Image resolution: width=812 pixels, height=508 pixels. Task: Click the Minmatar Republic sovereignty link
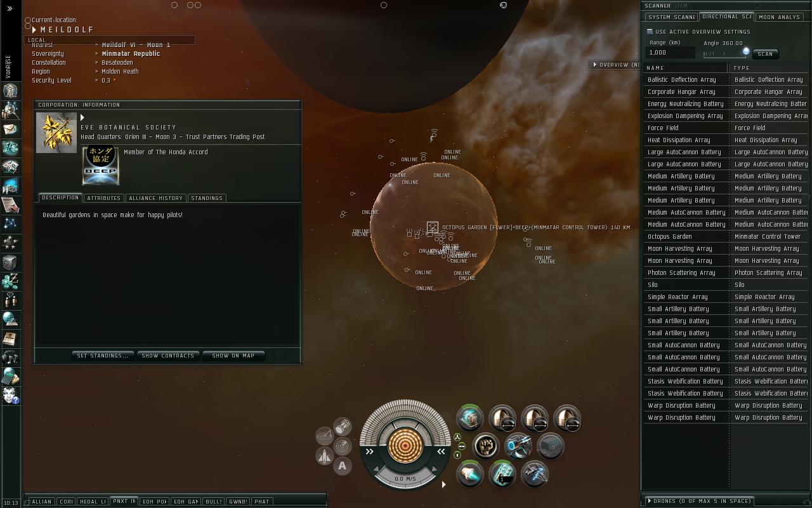(x=131, y=54)
